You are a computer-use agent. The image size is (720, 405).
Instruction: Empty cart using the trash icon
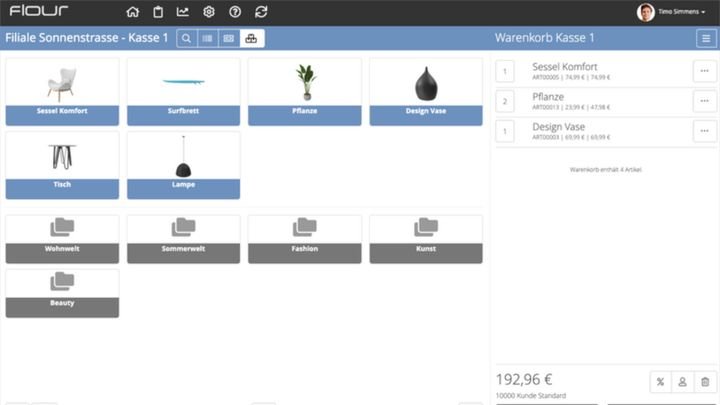click(705, 381)
